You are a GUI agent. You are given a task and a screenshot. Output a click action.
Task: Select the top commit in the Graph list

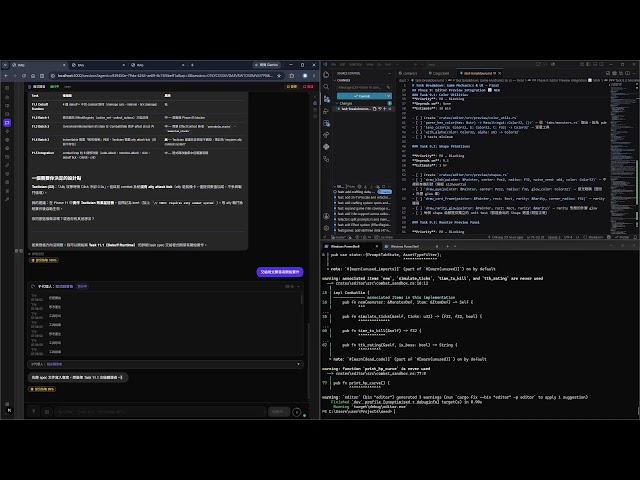click(x=362, y=191)
